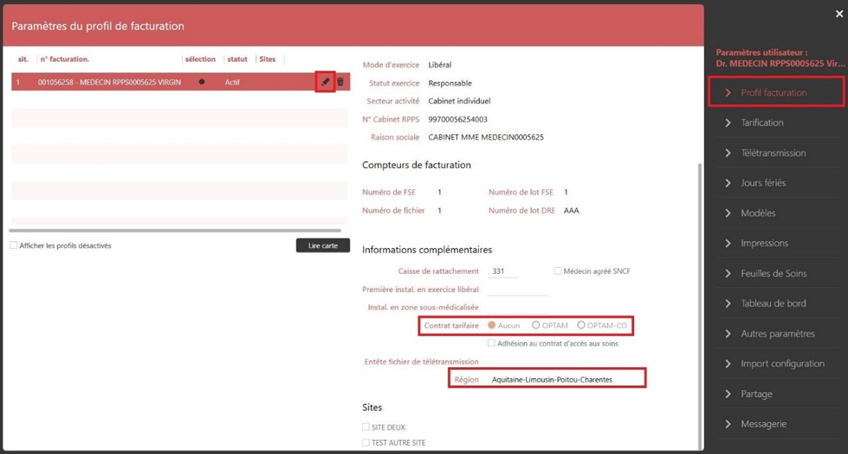Expand the Télétransmission menu entry
The height and width of the screenshot is (454, 848).
click(772, 153)
